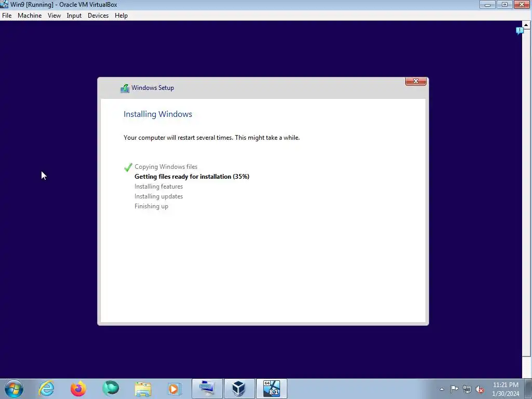Click the VirtualBox window title bar icon

pos(4,4)
